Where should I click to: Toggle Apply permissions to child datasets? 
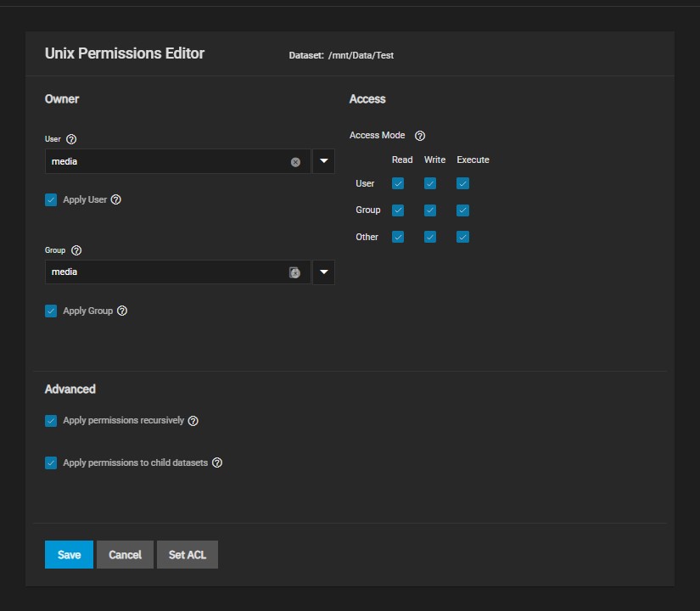point(51,462)
